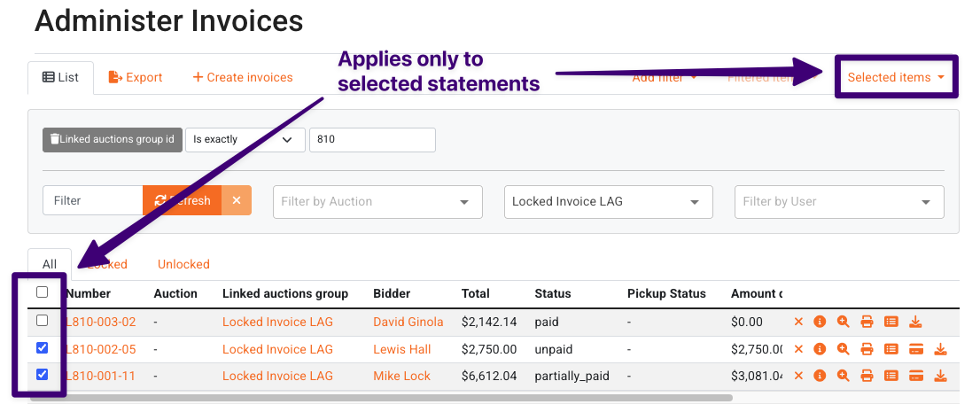The height and width of the screenshot is (420, 980).
Task: Click the 810 group id input field
Action: click(x=372, y=139)
